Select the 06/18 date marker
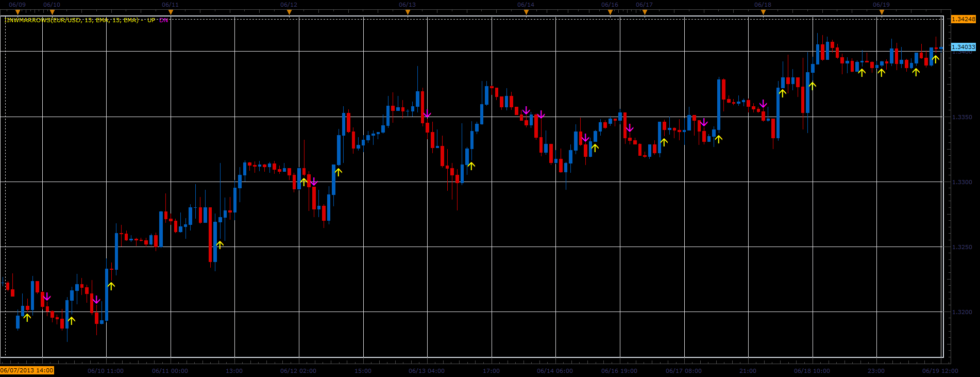This screenshot has height=377, width=980. point(763,12)
